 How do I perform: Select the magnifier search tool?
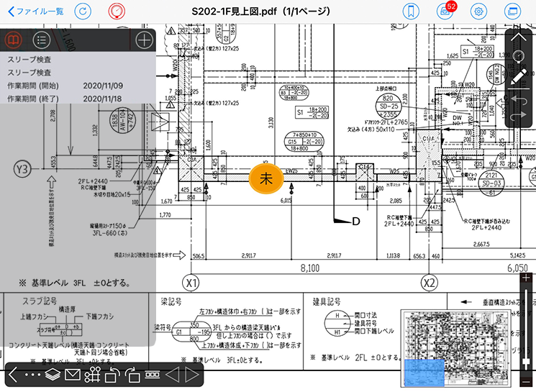click(x=519, y=58)
